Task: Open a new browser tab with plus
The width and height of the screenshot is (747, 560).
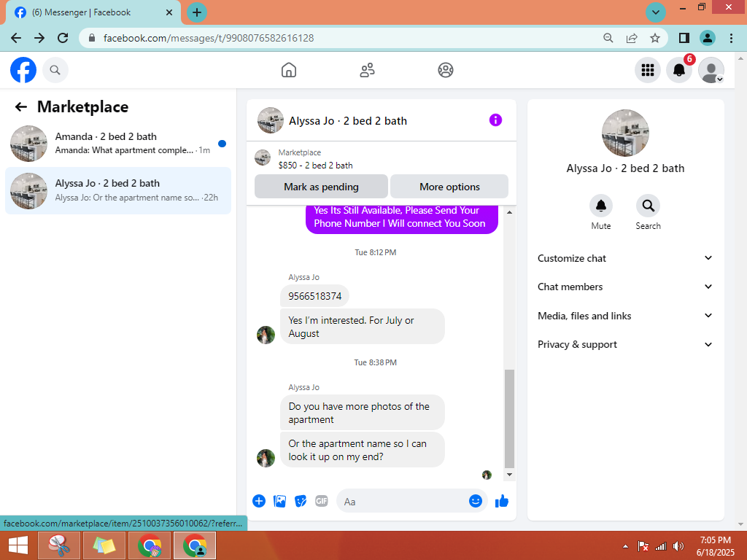Action: coord(197,12)
